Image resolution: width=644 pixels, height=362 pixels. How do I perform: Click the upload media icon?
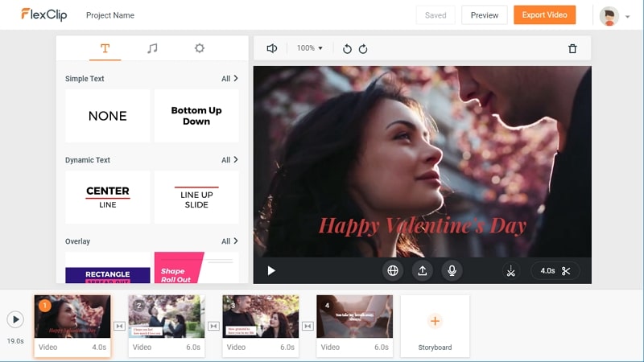click(422, 270)
